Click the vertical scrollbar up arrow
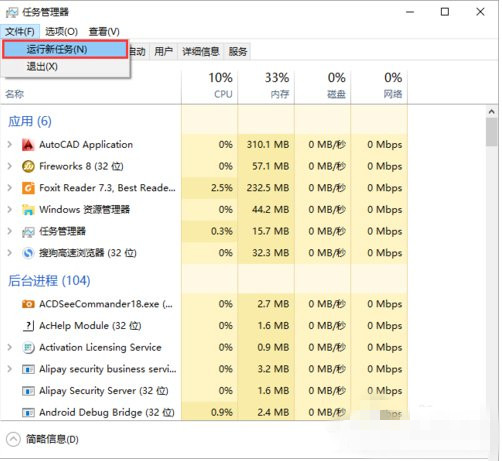502x461 pixels. (x=491, y=112)
